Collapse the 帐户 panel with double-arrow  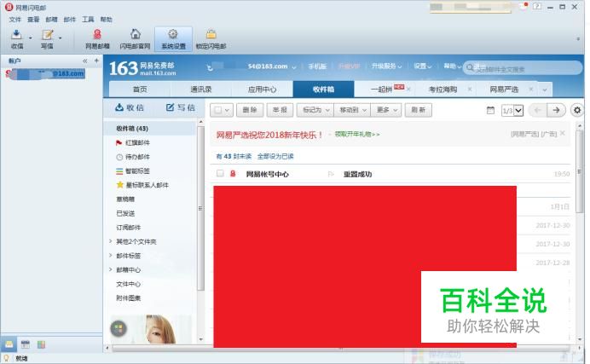coord(85,61)
